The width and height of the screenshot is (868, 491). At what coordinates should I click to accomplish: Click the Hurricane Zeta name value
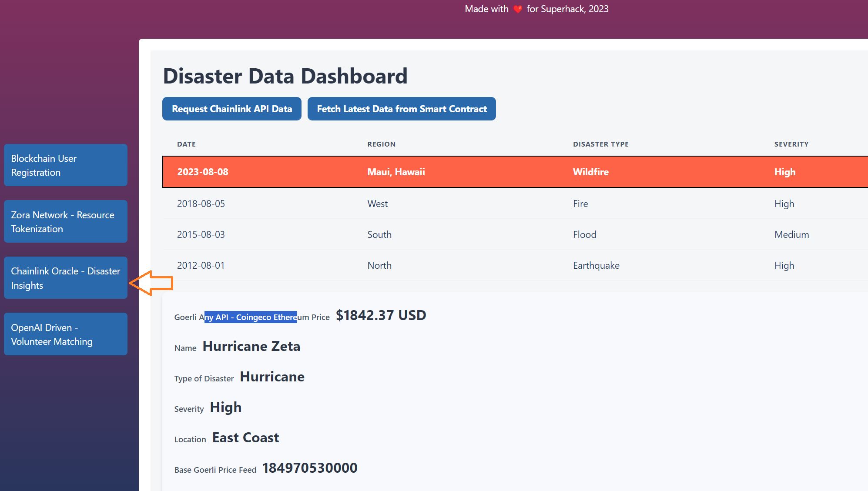251,346
